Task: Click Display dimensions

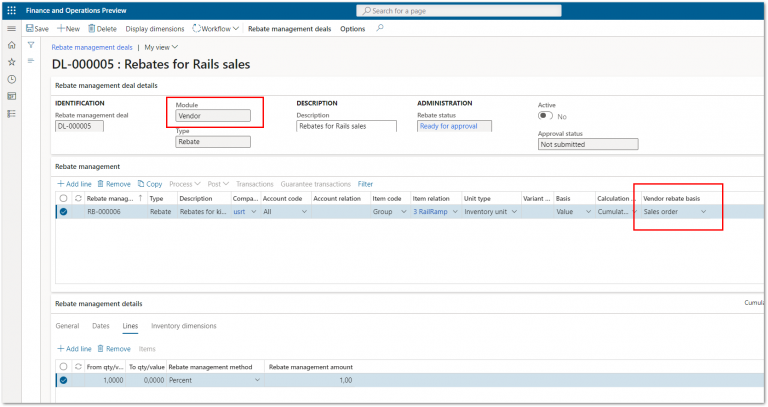Action: pyautogui.click(x=155, y=29)
